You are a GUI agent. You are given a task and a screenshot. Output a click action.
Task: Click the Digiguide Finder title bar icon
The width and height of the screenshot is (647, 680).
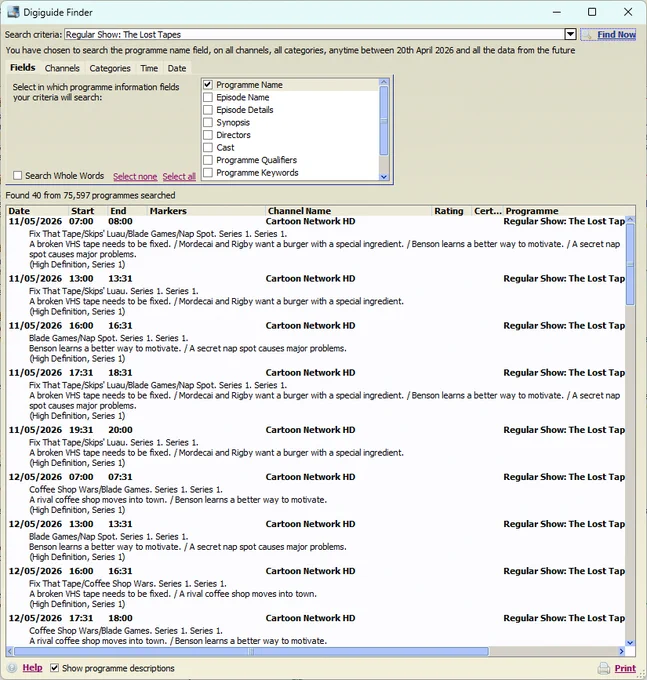[13, 12]
